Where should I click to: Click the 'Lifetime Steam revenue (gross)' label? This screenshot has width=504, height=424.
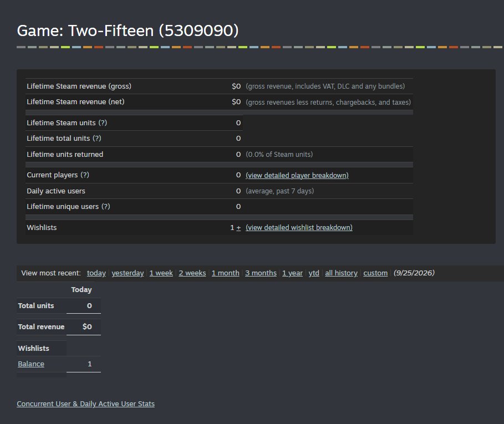79,86
